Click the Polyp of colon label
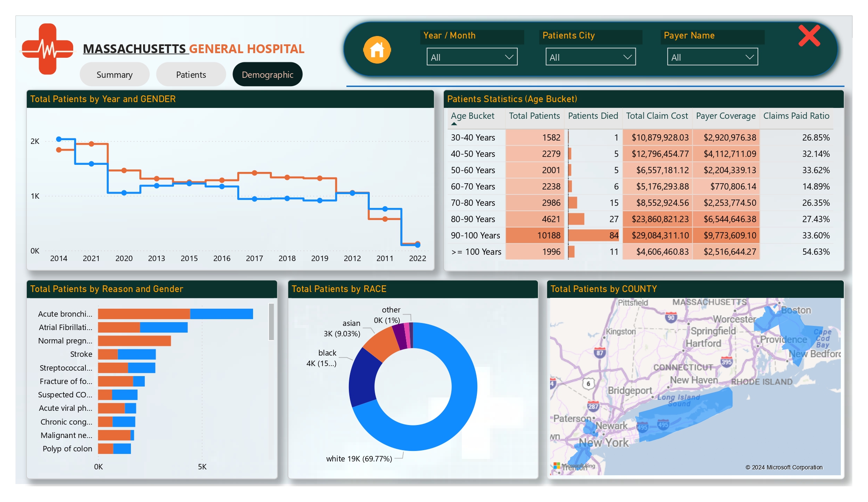The image size is (868, 502). 67,448
